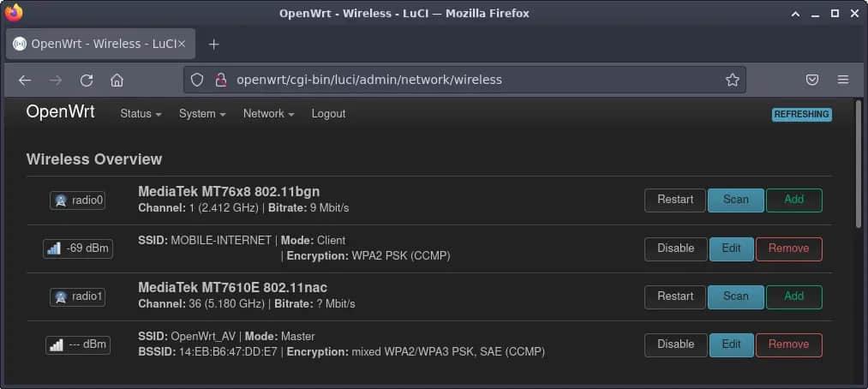Screen dimensions: 868x389
Task: Disable the MOBILE-INTERNET client network
Action: coord(675,248)
